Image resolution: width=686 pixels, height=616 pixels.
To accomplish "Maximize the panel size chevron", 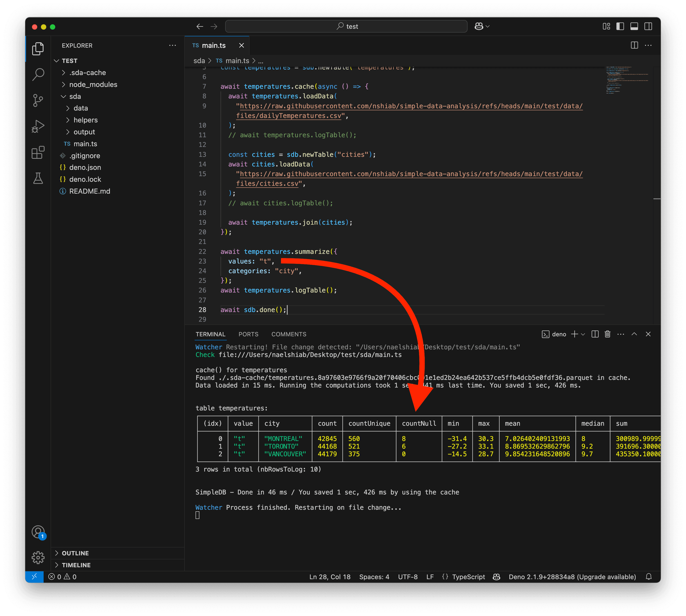I will point(634,335).
